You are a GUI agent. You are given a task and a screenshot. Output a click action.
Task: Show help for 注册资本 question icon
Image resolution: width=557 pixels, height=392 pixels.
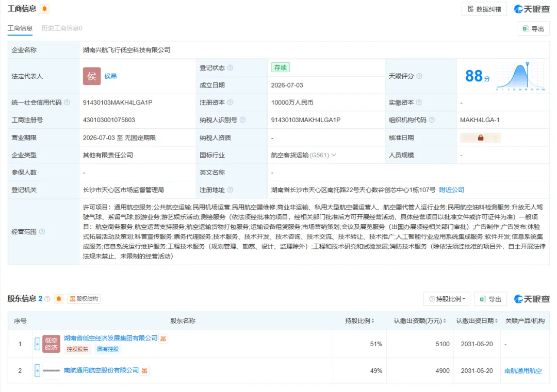pyautogui.click(x=230, y=103)
